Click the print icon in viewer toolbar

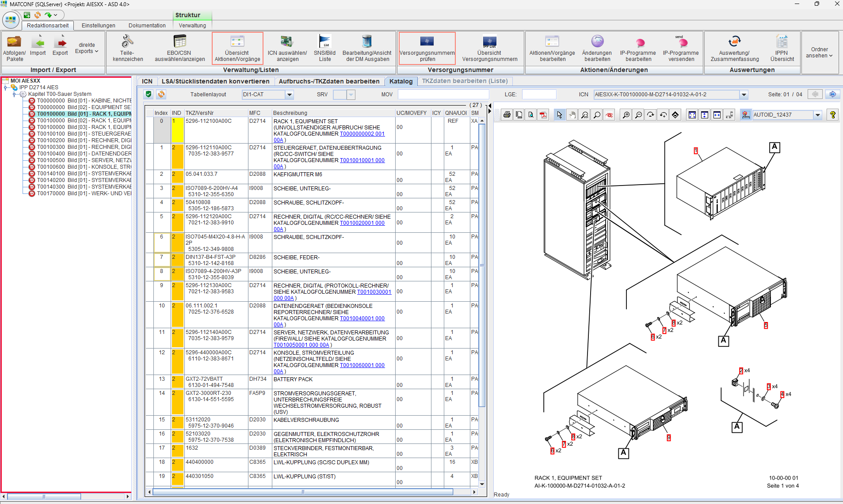[507, 115]
